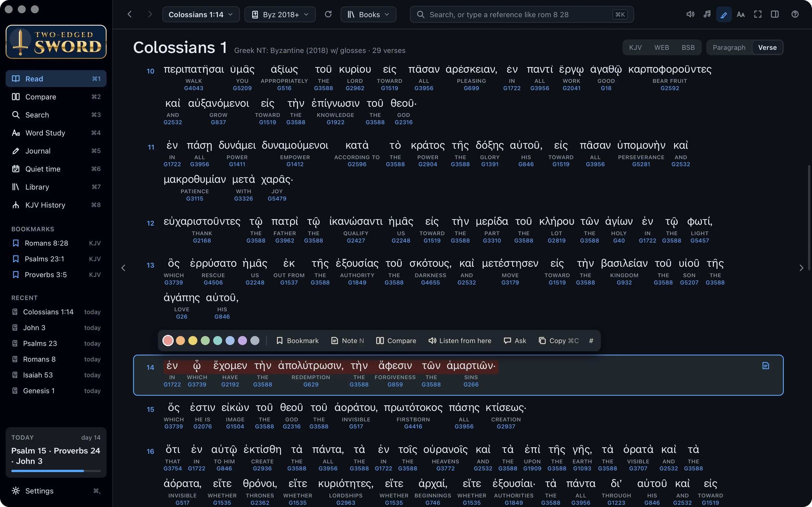The height and width of the screenshot is (507, 812).
Task: Open the text size AA icon
Action: pyautogui.click(x=741, y=14)
